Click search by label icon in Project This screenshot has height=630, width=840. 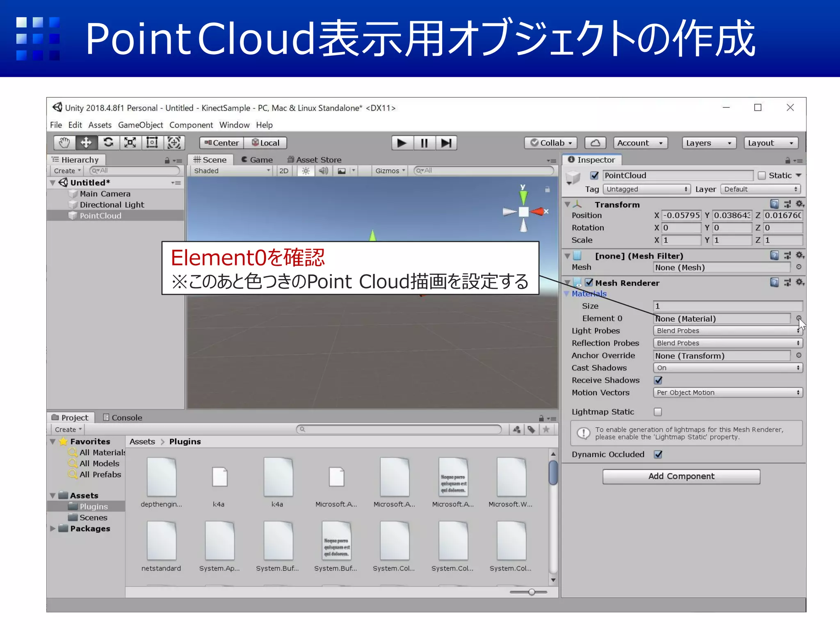(x=531, y=429)
